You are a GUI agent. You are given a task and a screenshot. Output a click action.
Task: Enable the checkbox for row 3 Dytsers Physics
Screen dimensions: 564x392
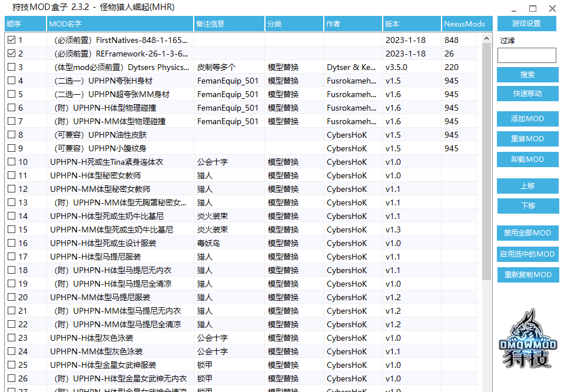(12, 67)
